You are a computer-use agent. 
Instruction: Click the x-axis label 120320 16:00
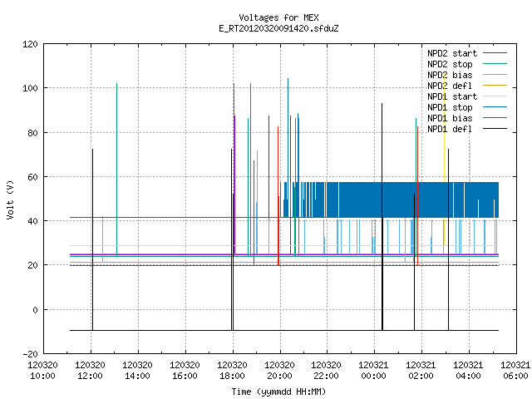[x=185, y=371]
